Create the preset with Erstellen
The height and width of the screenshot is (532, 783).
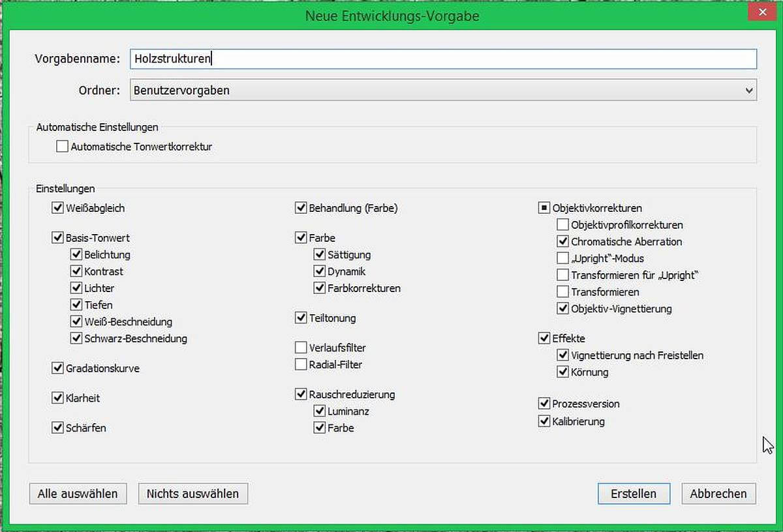click(634, 494)
